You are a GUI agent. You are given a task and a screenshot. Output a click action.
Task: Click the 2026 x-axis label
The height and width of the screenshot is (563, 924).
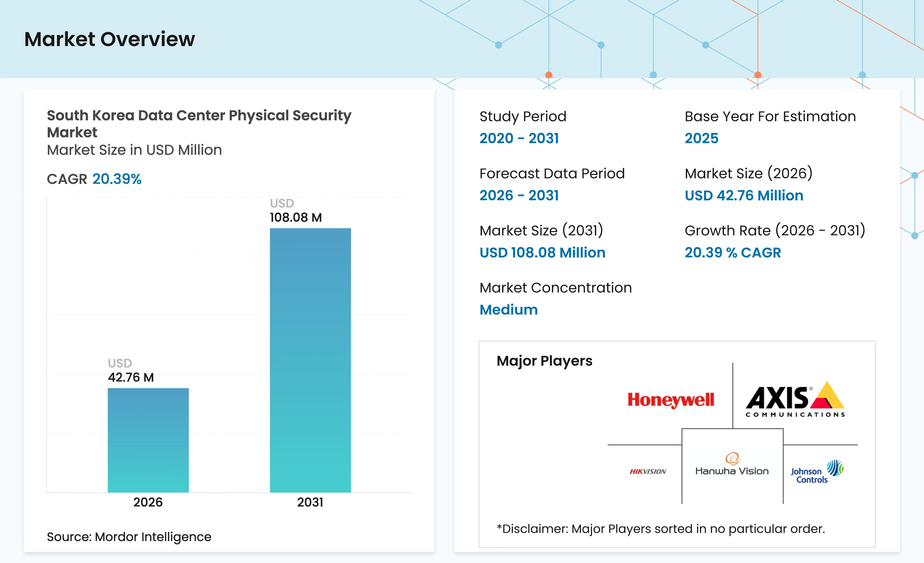coord(148,502)
